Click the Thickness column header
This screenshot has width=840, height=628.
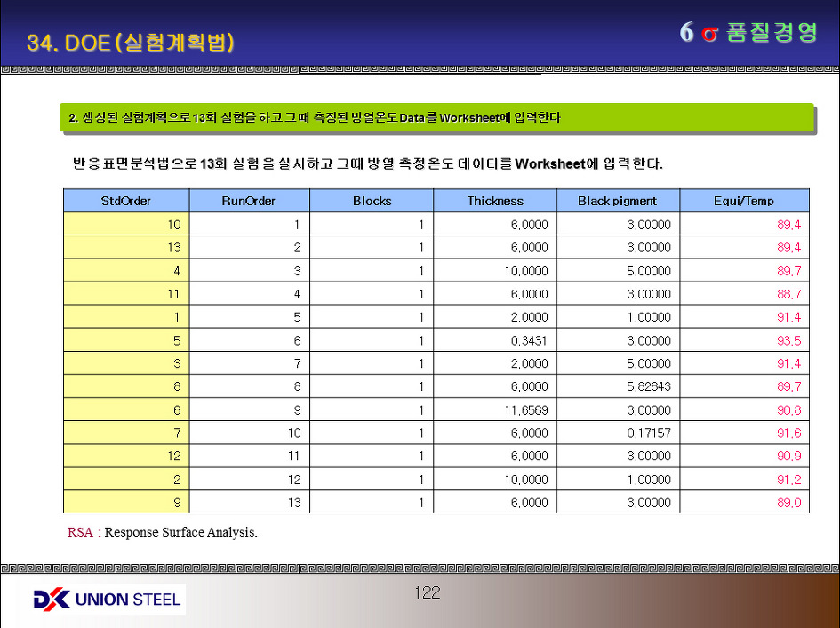click(495, 201)
